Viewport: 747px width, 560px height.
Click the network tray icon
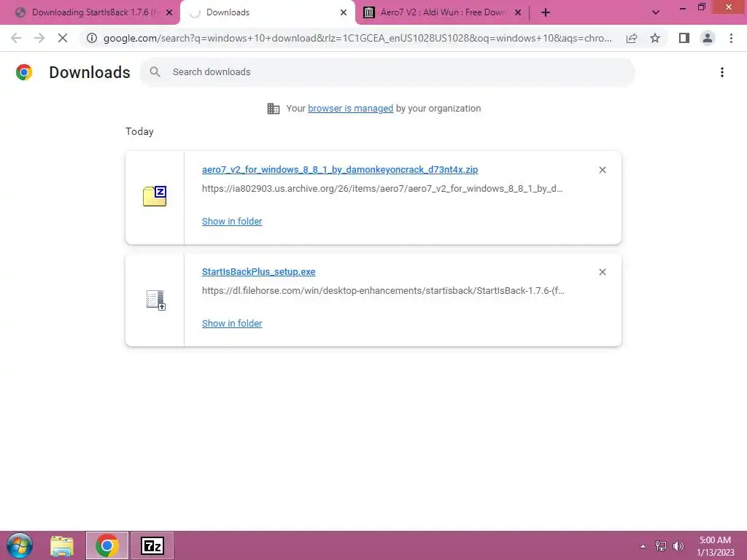point(661,546)
